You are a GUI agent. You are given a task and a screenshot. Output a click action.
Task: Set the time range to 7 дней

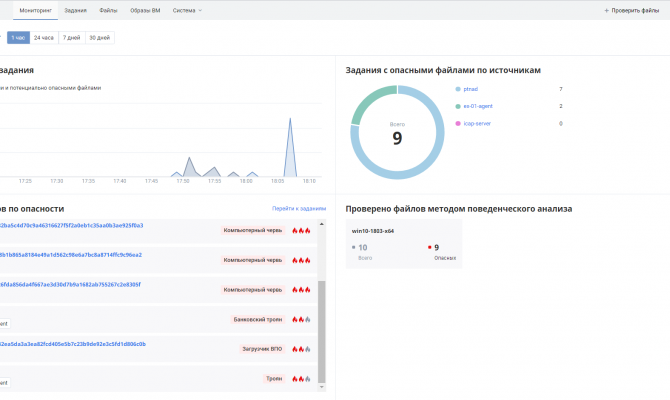pos(71,37)
